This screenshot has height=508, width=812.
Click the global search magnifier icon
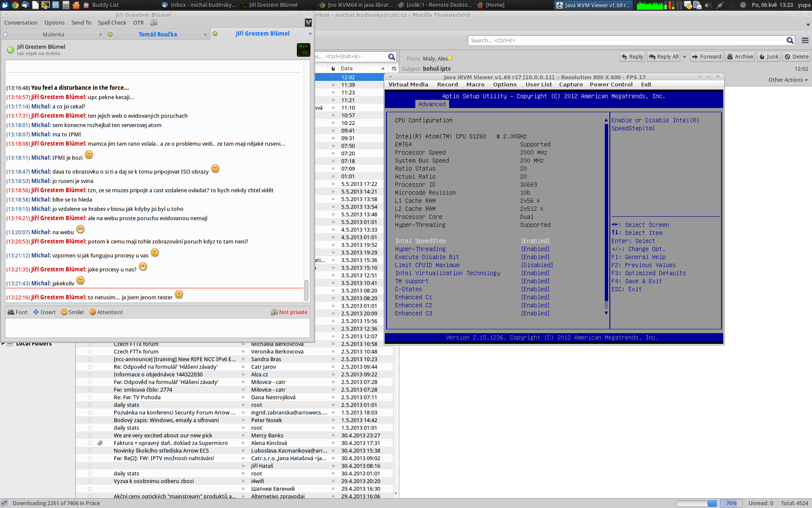pyautogui.click(x=790, y=40)
